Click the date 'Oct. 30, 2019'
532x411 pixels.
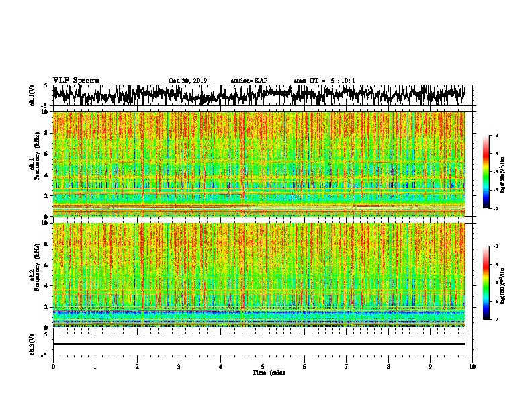pyautogui.click(x=187, y=81)
